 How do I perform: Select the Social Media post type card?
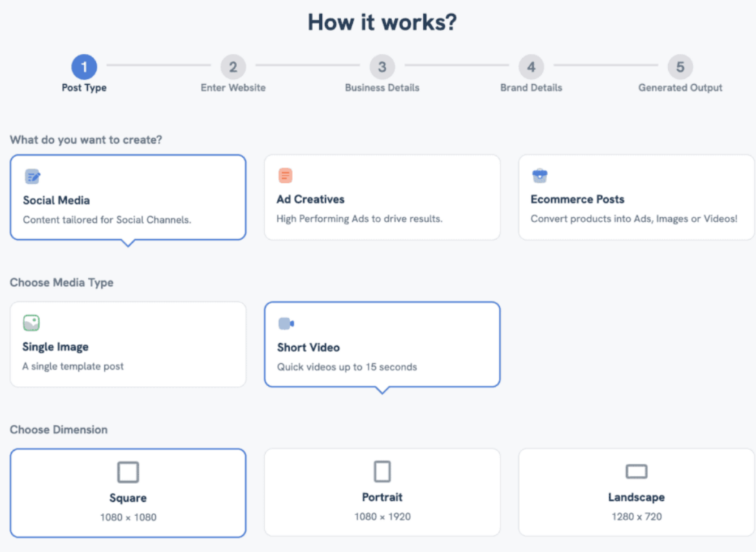(x=128, y=198)
